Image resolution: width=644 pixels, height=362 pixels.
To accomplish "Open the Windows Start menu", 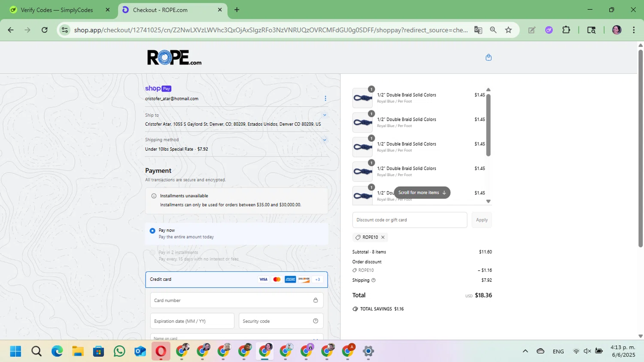I will point(15,351).
